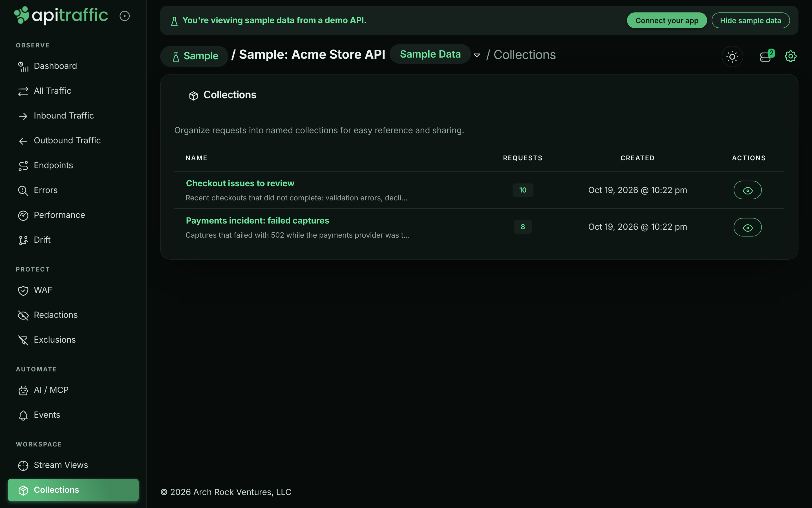Click the Errors magnifier icon

point(23,191)
